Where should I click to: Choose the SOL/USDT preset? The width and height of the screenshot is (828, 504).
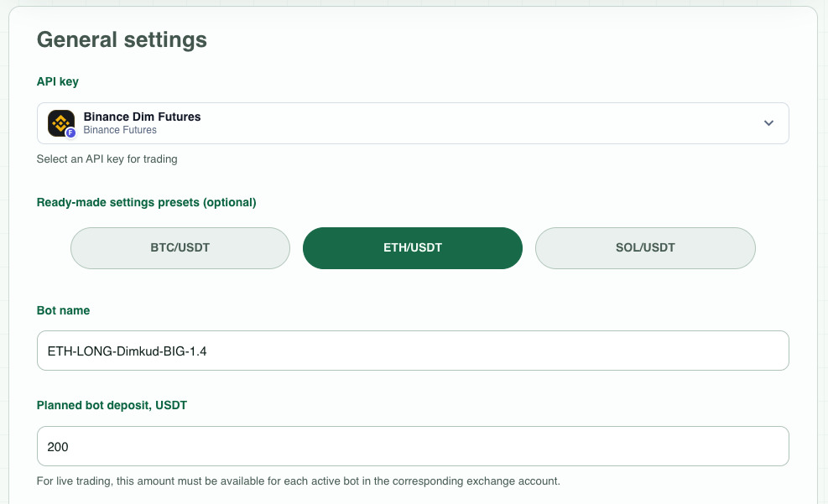645,248
